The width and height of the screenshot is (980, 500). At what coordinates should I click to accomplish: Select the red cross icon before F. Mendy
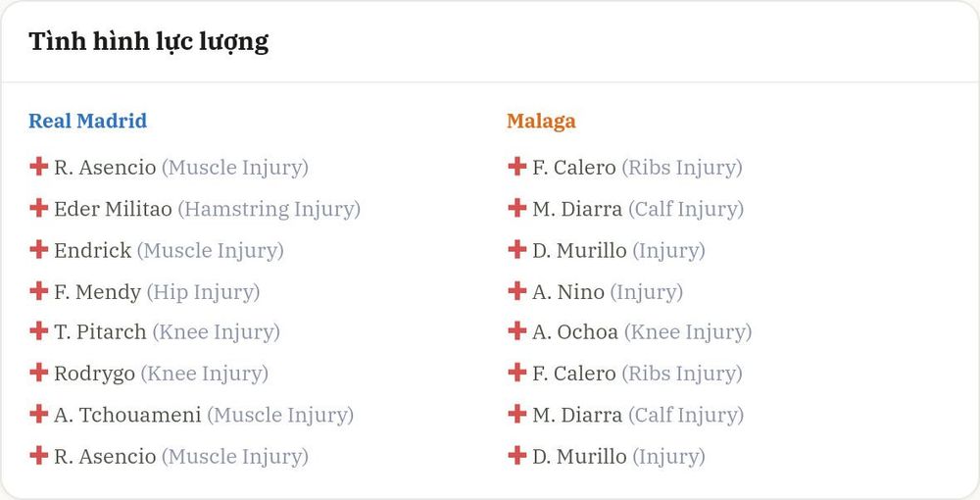point(39,290)
